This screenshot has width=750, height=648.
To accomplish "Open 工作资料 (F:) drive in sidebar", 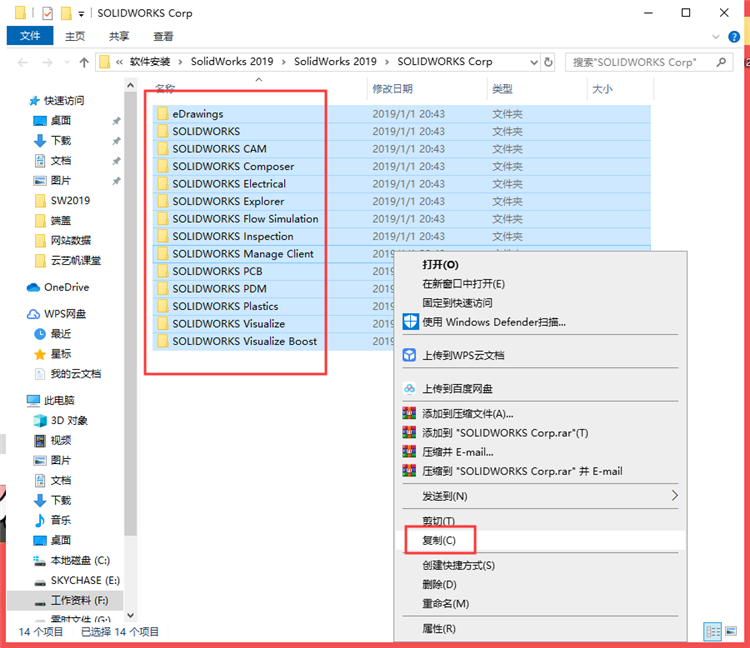I will [66, 601].
